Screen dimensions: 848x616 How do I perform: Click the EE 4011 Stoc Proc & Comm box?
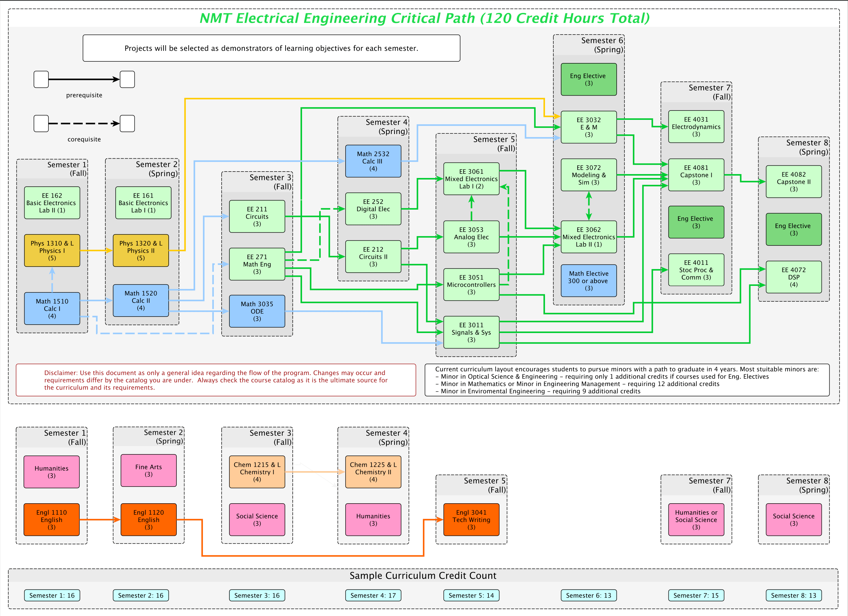coord(696,270)
